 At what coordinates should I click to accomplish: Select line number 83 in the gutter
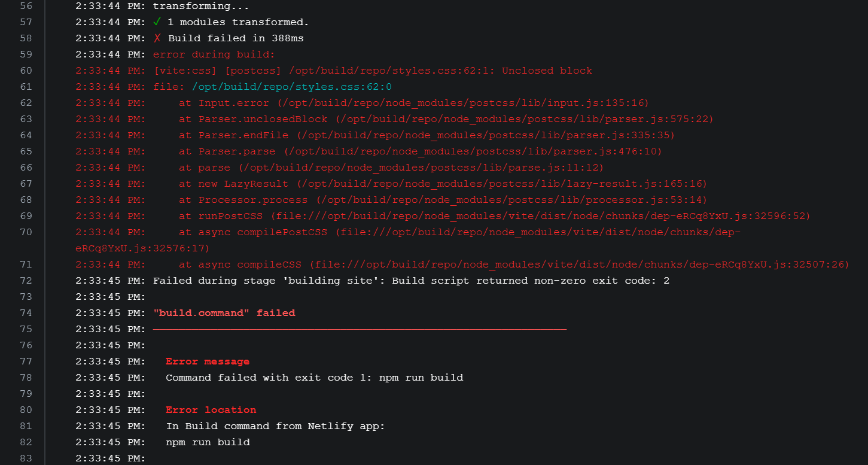click(x=26, y=458)
